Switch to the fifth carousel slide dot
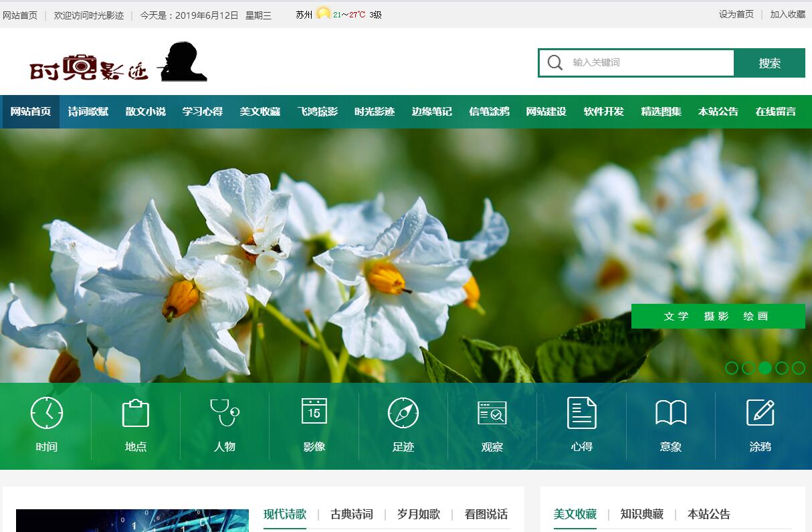Screen dimensions: 812x532 point(799,368)
